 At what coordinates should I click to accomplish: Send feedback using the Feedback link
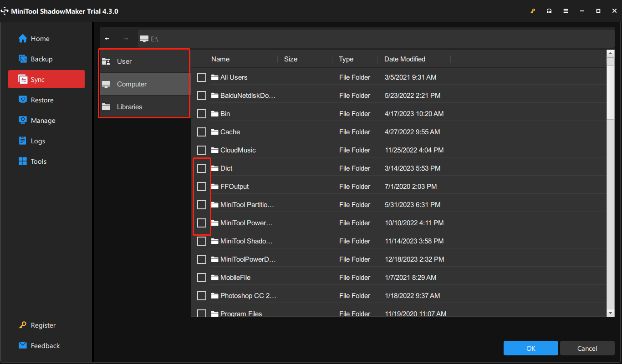[46, 345]
